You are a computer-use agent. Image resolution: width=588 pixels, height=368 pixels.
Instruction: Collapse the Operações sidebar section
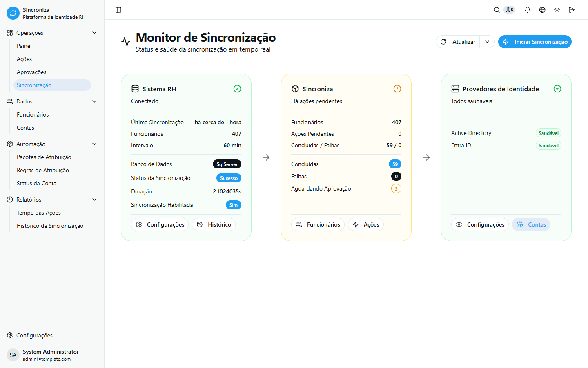pyautogui.click(x=94, y=33)
